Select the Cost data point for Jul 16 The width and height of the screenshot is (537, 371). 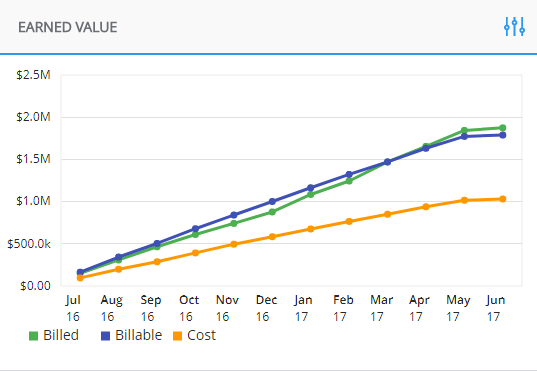(80, 278)
